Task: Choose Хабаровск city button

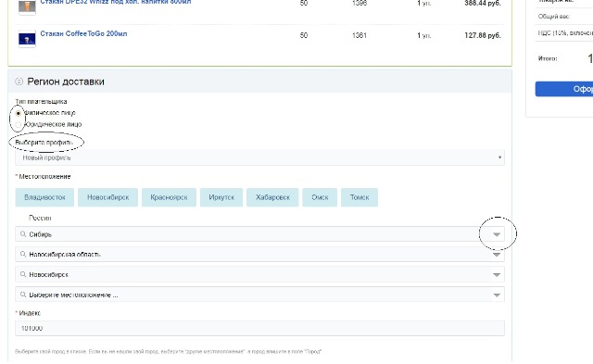Action: (272, 197)
